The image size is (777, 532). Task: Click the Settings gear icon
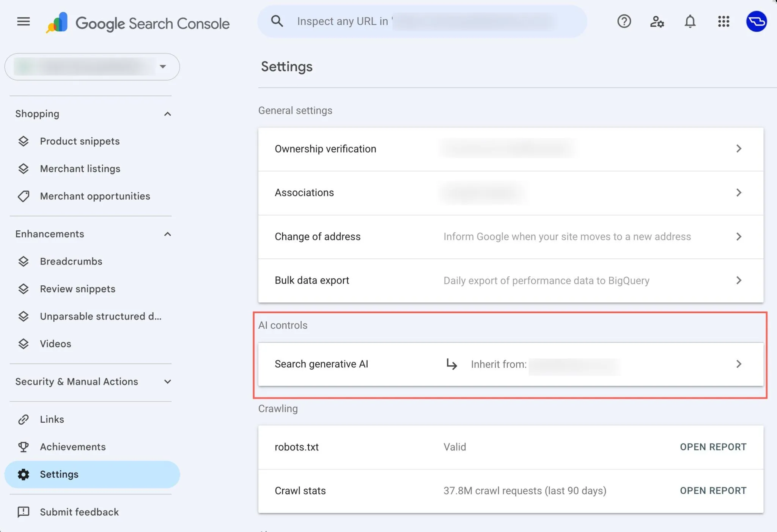click(x=24, y=474)
